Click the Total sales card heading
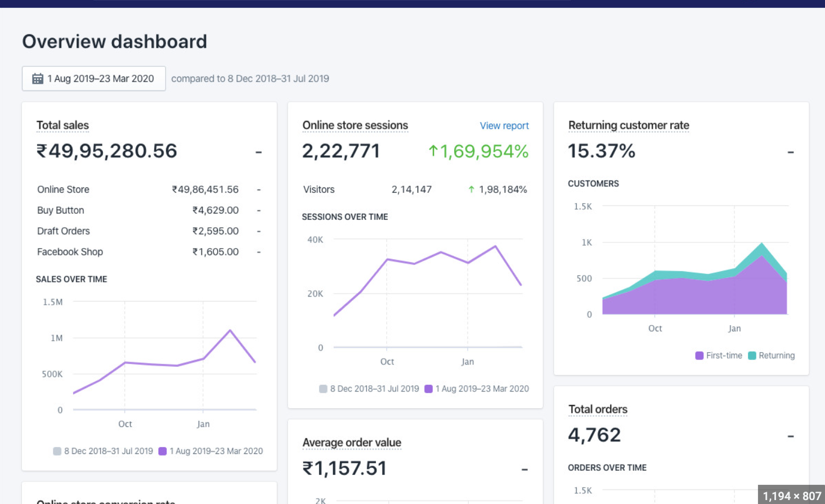Viewport: 825px width, 504px height. (62, 125)
